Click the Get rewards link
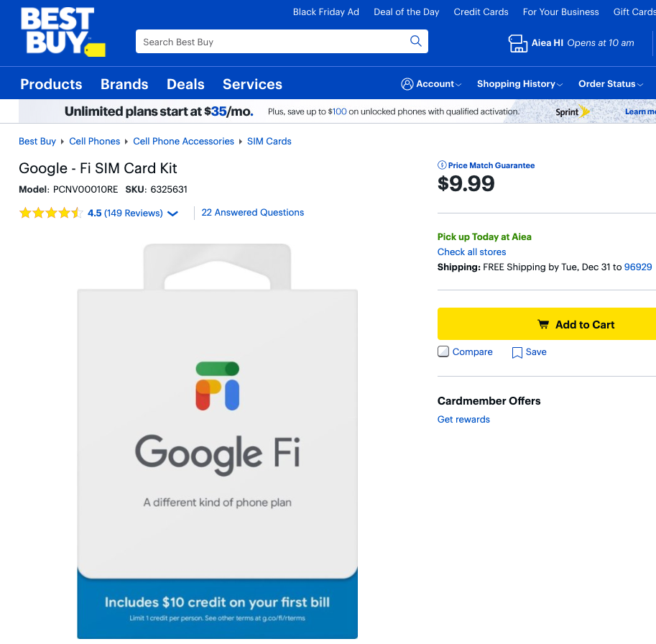 point(463,419)
